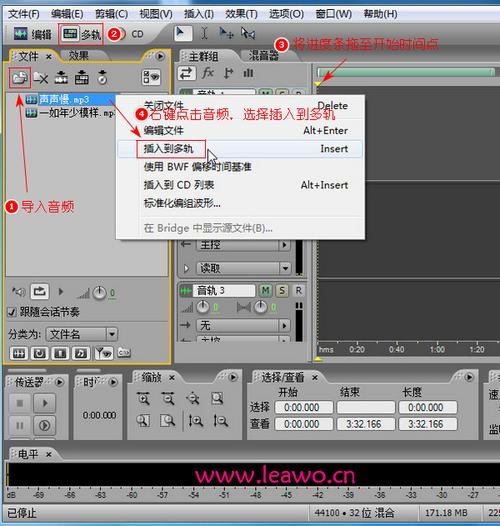Switch to Multitrack view button

pyautogui.click(x=81, y=34)
